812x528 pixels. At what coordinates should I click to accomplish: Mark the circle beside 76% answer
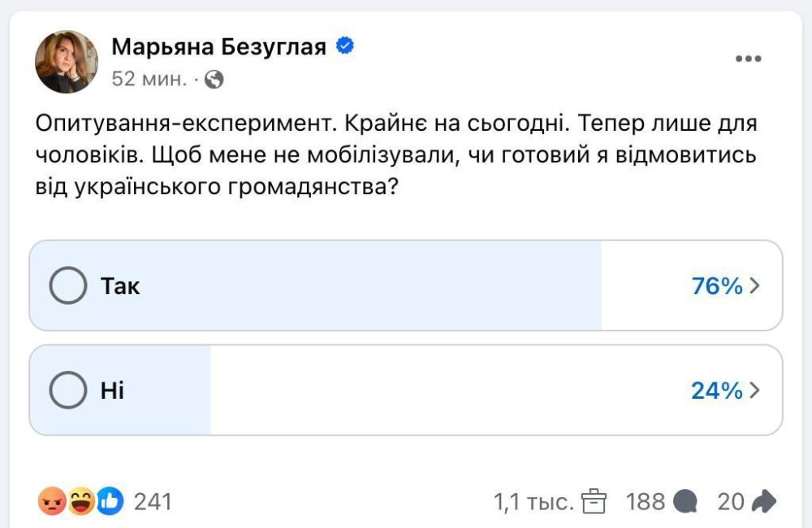[x=69, y=286]
